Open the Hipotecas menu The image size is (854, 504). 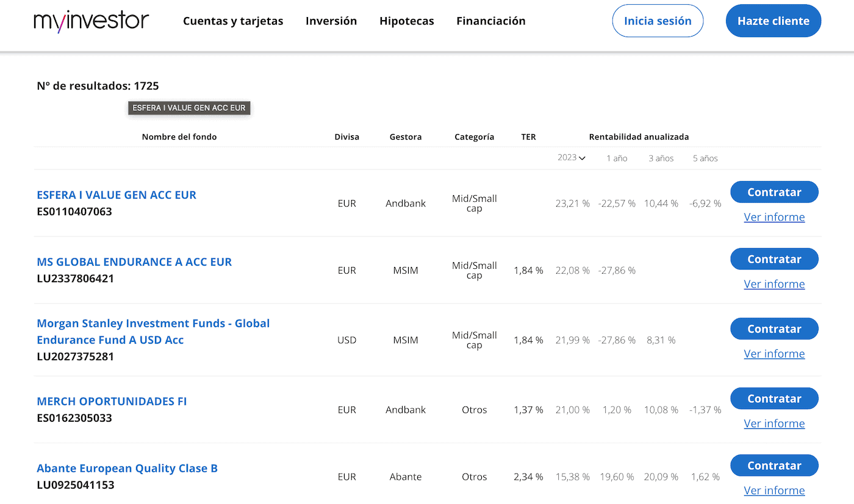407,21
